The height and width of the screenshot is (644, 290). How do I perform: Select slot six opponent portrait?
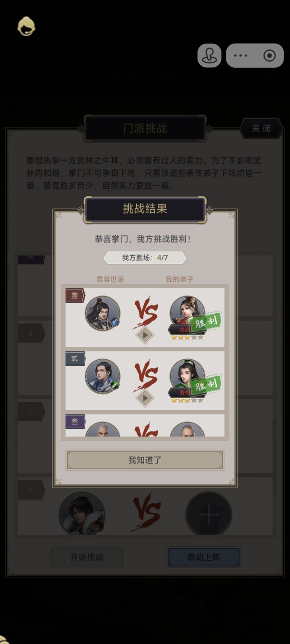click(x=82, y=514)
